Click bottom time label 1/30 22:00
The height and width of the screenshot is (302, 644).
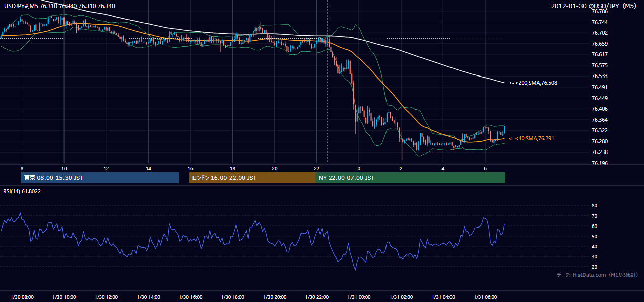coord(316,297)
